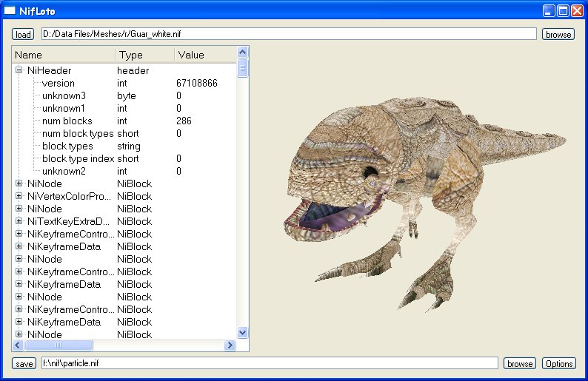This screenshot has height=381, width=588.
Task: Click the save button
Action: [24, 363]
